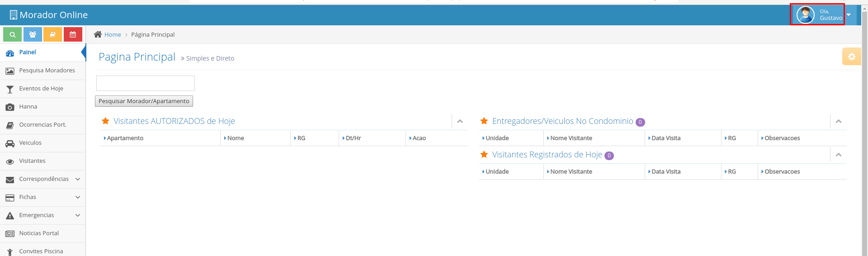
Task: Expand the Fichas submenu chevron
Action: 78,197
